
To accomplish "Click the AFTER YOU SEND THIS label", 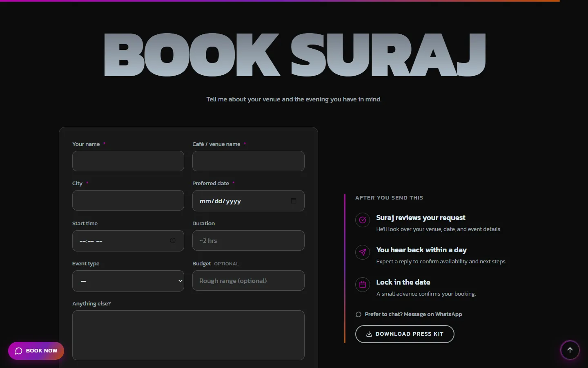I will [389, 198].
